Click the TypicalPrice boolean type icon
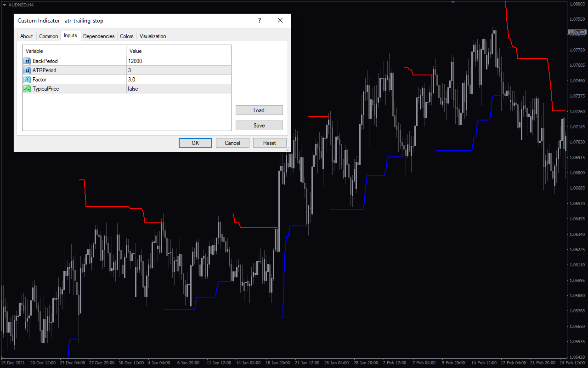 point(27,89)
